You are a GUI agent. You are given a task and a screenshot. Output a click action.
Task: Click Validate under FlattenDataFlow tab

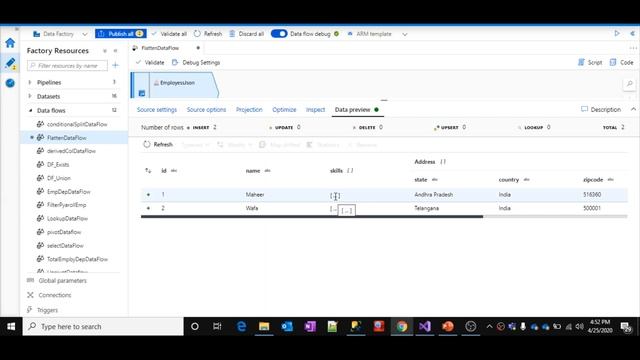[x=150, y=62]
